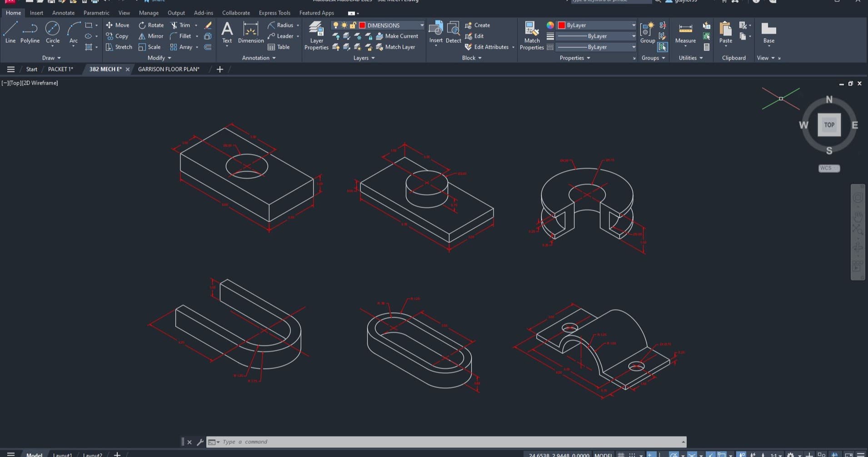Image resolution: width=868 pixels, height=457 pixels.
Task: Click the red layer color swatch
Action: [x=362, y=25]
